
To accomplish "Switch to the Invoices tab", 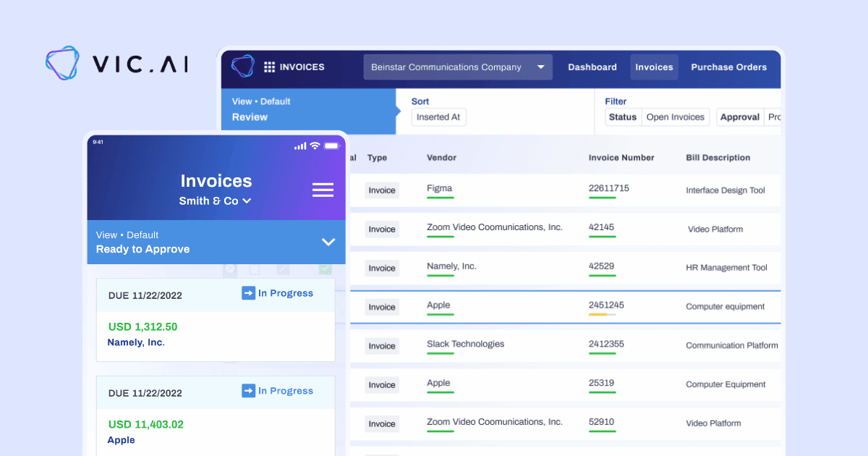I will pos(654,67).
